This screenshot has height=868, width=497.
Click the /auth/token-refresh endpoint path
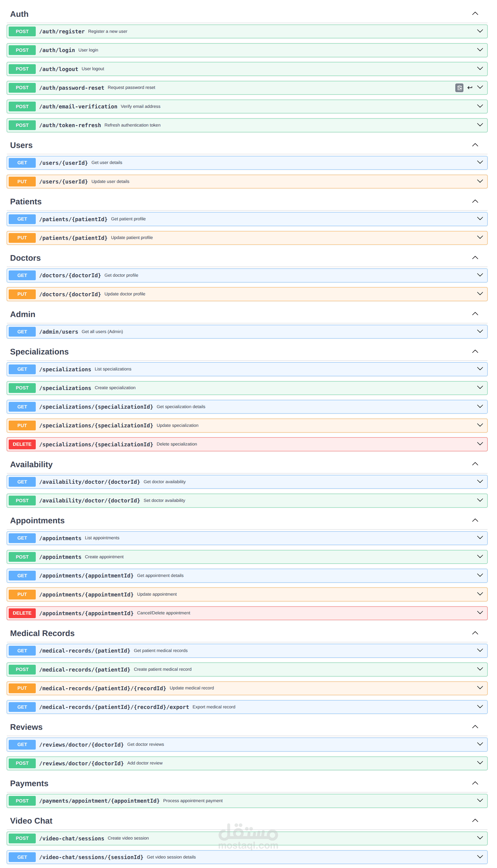tap(70, 125)
